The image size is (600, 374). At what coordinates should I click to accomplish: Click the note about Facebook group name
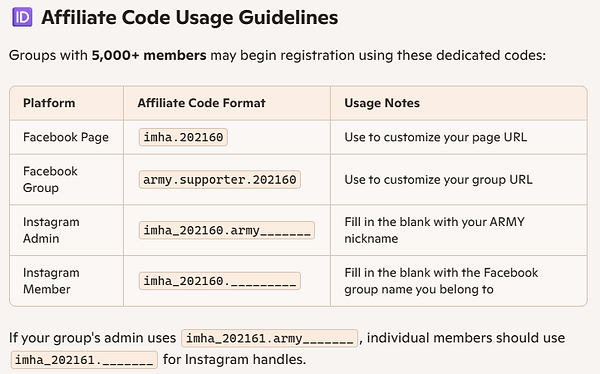[441, 281]
